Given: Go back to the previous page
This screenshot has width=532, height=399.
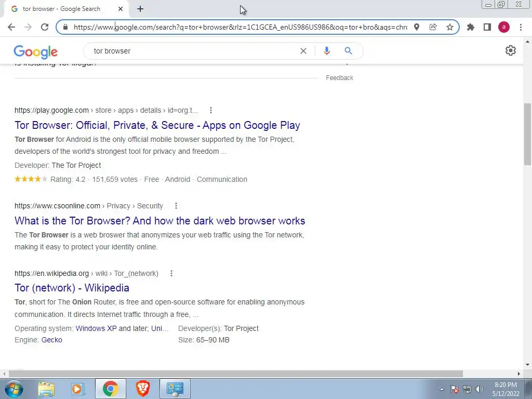Looking at the screenshot, I should click(11, 27).
